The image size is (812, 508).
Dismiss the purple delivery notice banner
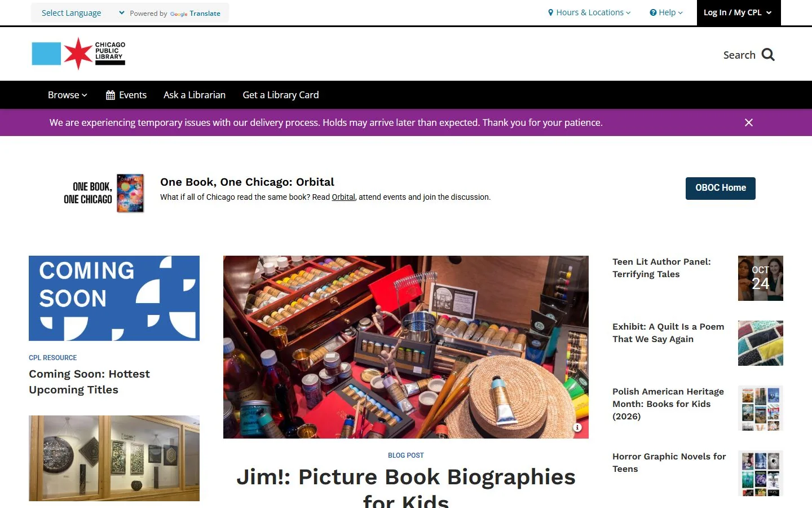[x=749, y=122]
